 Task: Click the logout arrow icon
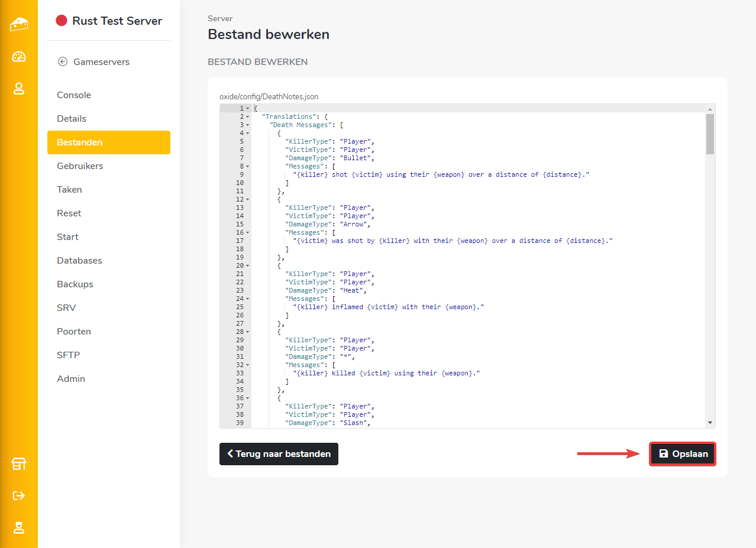point(19,495)
